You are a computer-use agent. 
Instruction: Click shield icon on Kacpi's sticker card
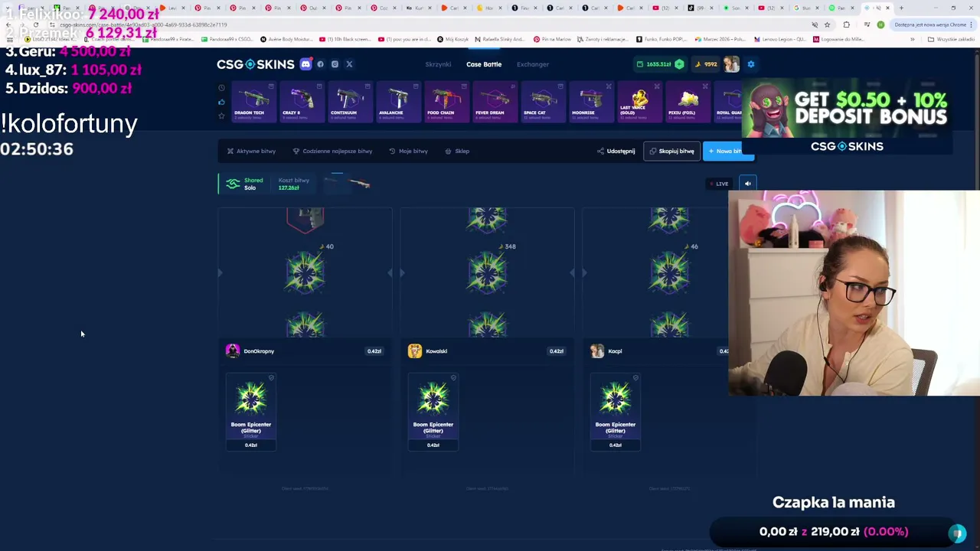pyautogui.click(x=635, y=378)
